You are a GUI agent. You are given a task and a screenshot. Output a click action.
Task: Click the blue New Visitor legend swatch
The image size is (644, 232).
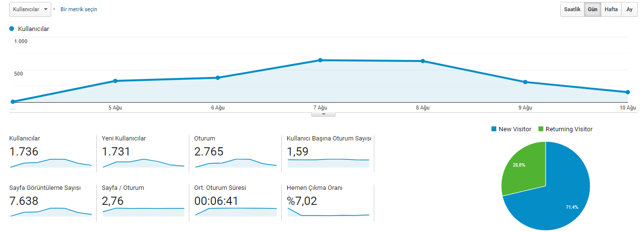pos(494,129)
